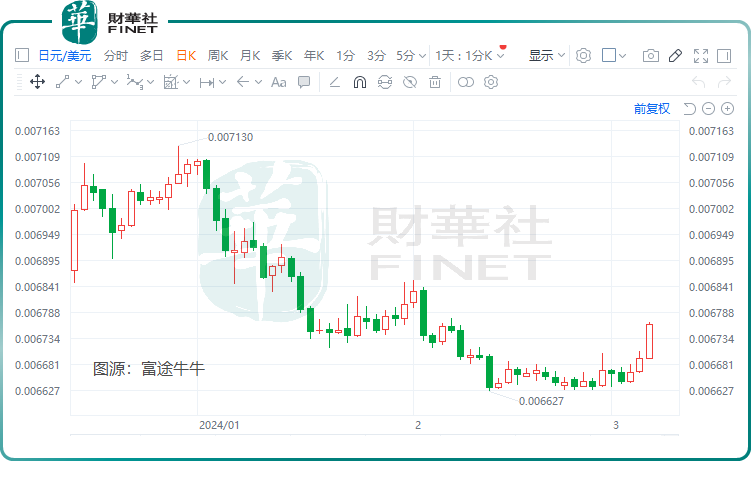Screen dimensions: 751x481
Task: Open the 日元/美元 currency pair link
Action: 65,56
